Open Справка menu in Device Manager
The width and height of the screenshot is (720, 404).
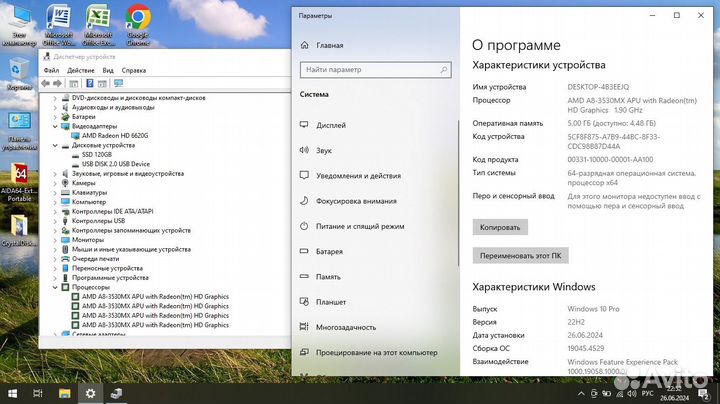[134, 70]
